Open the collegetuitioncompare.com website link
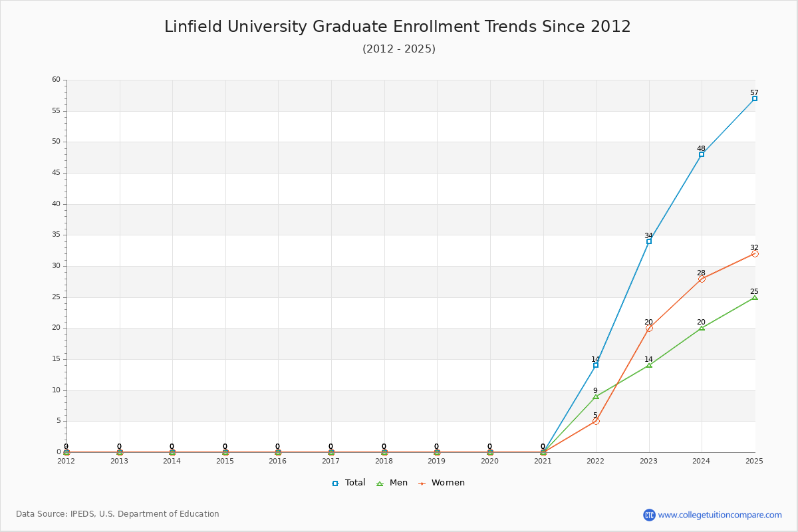The height and width of the screenshot is (532, 798). point(720,515)
